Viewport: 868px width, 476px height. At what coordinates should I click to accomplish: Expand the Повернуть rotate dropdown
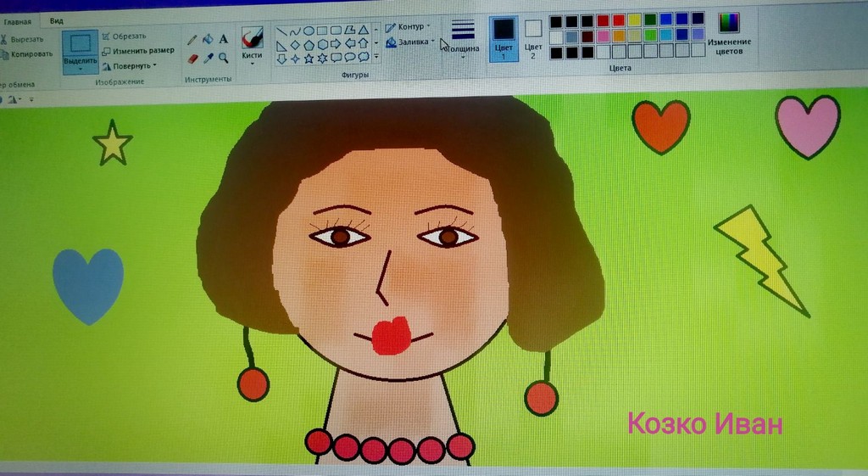pyautogui.click(x=131, y=65)
